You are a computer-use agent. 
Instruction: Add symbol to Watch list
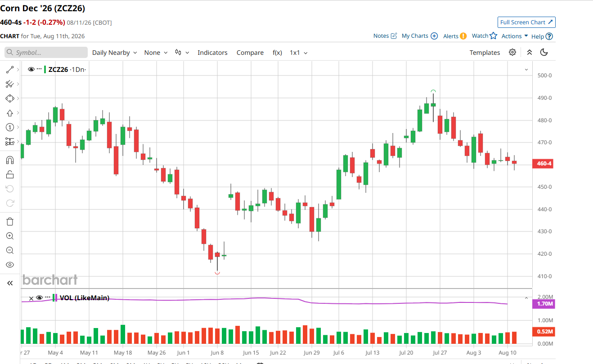click(485, 36)
